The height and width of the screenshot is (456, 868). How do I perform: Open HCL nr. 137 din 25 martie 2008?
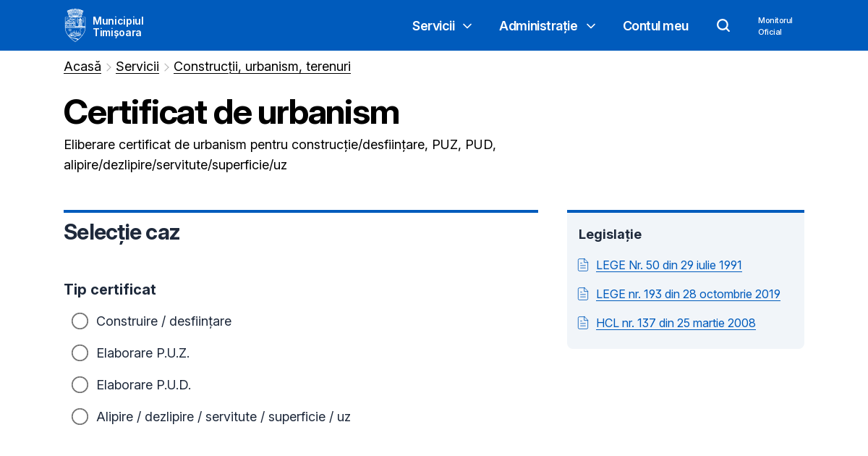(676, 323)
